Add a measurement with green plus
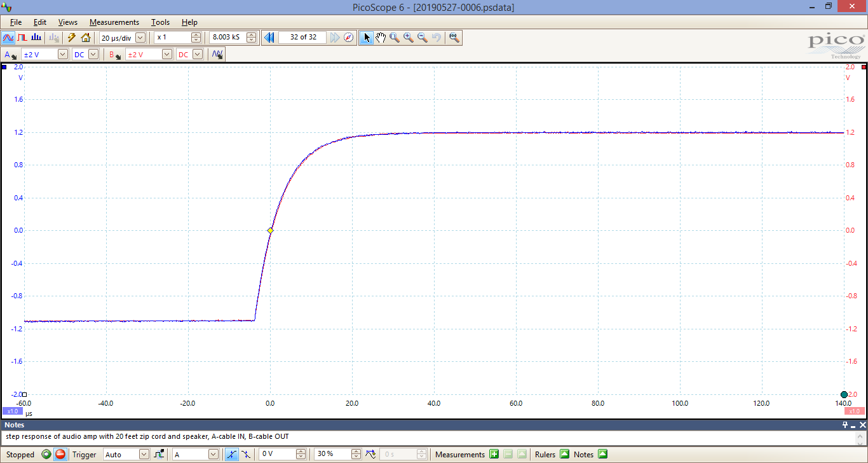Image resolution: width=868 pixels, height=463 pixels. click(494, 455)
